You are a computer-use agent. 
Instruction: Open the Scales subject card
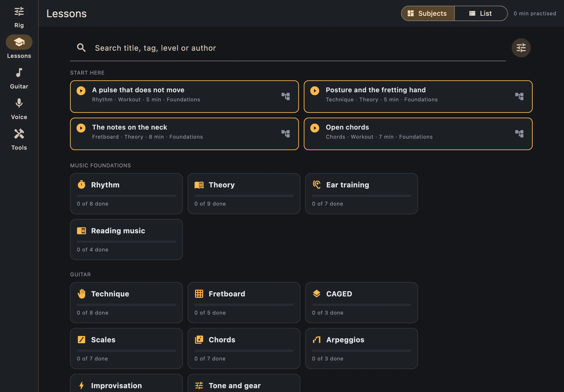click(x=126, y=348)
